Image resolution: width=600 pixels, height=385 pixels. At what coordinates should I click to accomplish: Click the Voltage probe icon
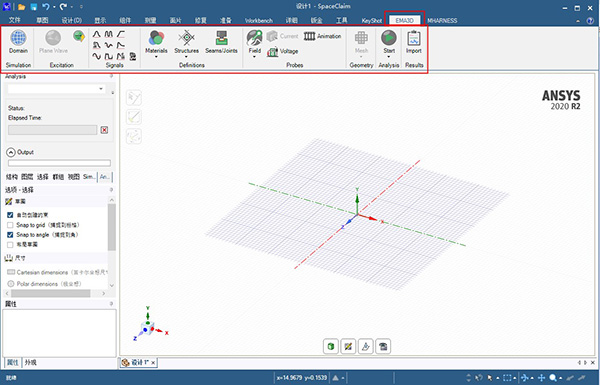tap(272, 51)
